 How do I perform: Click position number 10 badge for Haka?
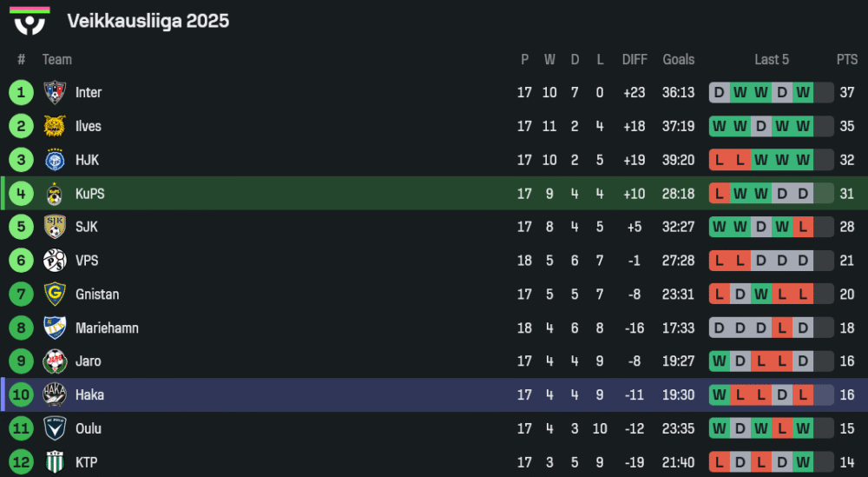click(x=21, y=394)
